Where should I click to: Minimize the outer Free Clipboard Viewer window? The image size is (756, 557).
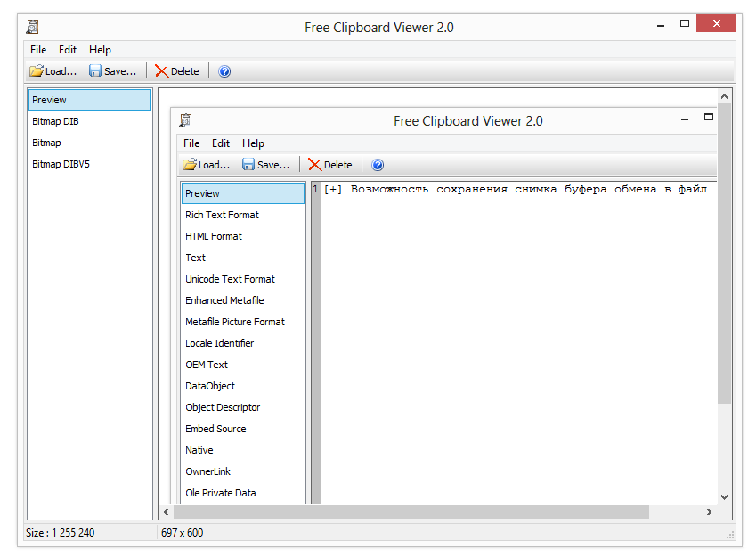click(661, 25)
